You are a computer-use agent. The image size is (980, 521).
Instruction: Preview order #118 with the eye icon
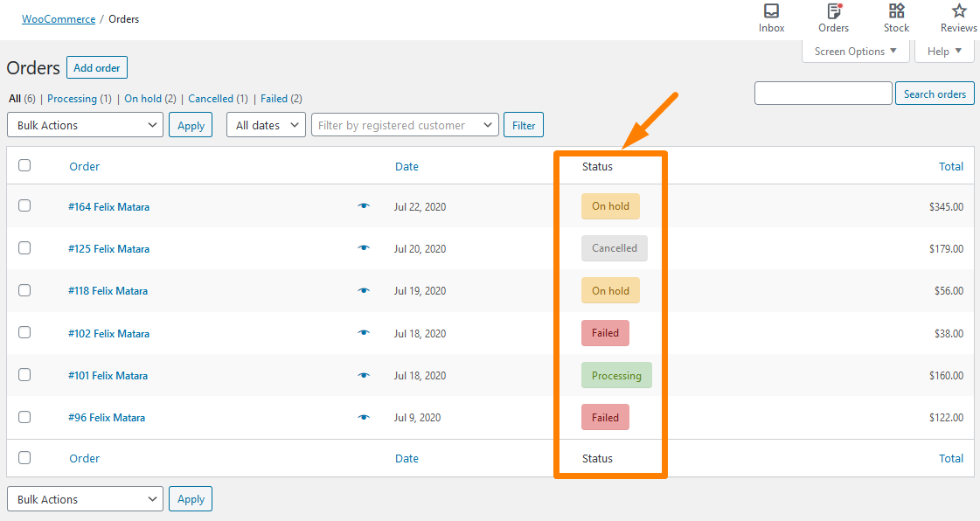[364, 290]
